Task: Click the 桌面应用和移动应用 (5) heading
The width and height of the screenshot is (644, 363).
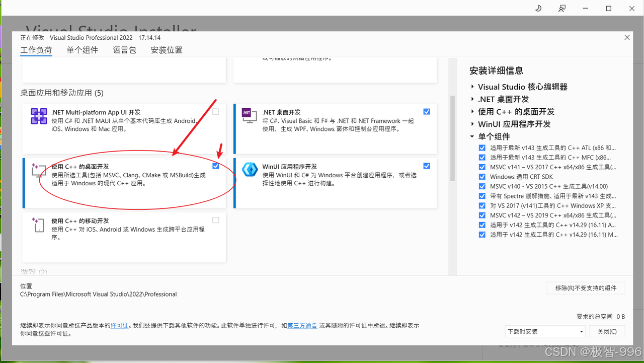Action: click(x=62, y=93)
